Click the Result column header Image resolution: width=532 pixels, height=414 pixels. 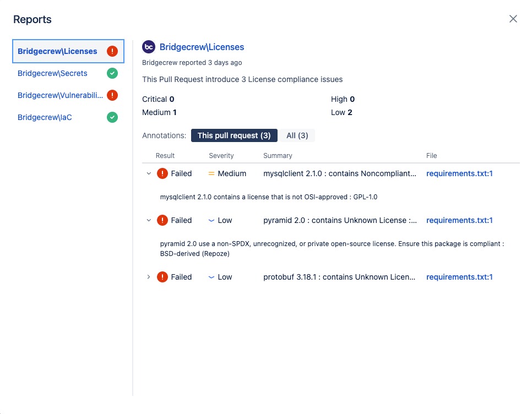point(165,156)
